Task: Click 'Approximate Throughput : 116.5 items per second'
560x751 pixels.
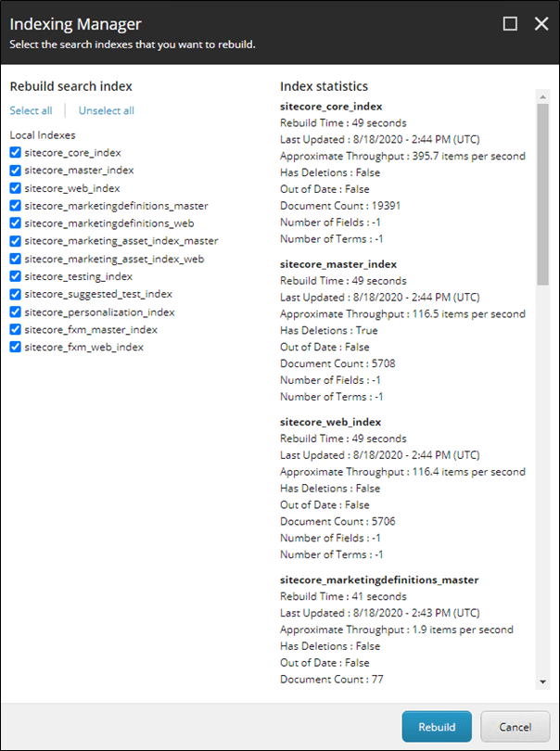Action: [403, 314]
